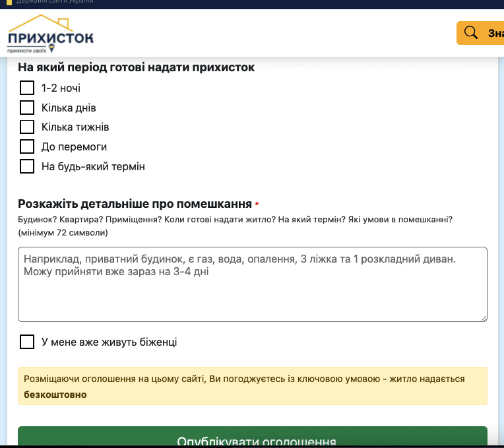This screenshot has height=448, width=504.
Task: Click the "прихисти своїх" tagline under logo
Action: [26, 51]
